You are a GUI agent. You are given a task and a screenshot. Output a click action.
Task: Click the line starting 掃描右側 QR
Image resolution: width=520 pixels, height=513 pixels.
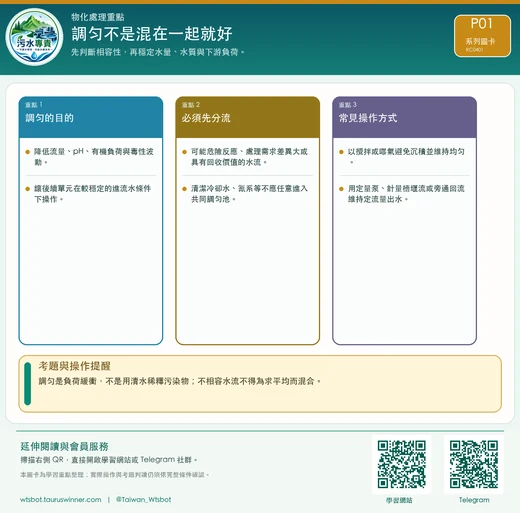[109, 460]
